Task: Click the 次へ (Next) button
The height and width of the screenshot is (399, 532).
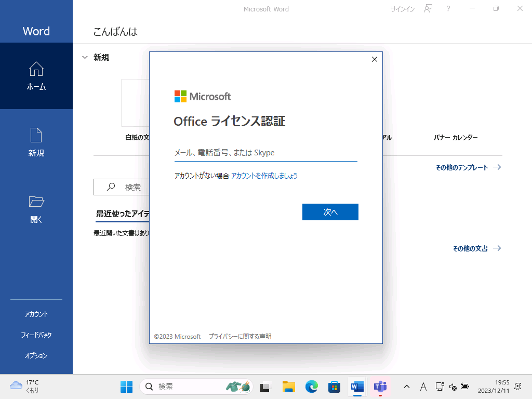Action: (330, 212)
